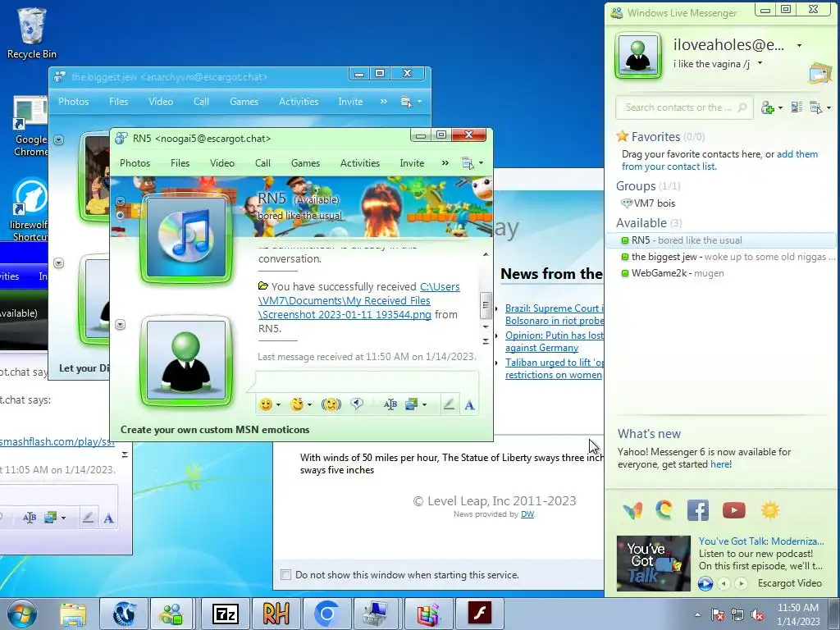Screen dimensions: 840x630
Task: Show hidden icons arrow in system tray
Action: click(x=697, y=615)
